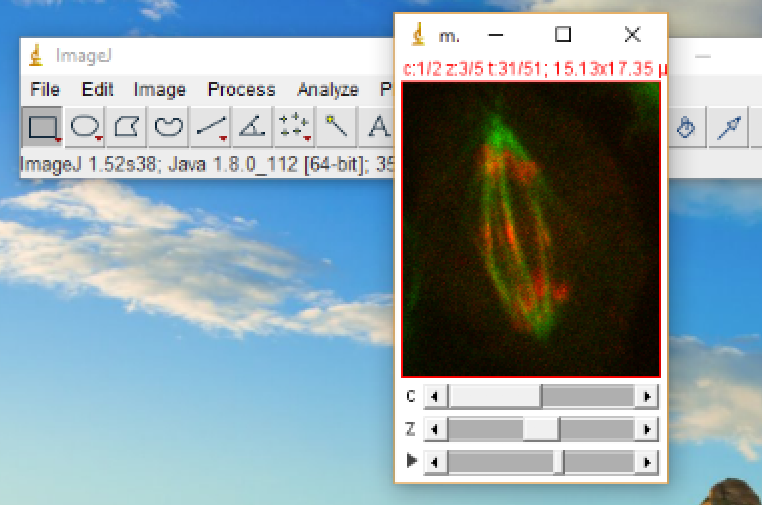The width and height of the screenshot is (762, 505).
Task: Select the Multi-point tool
Action: (294, 127)
